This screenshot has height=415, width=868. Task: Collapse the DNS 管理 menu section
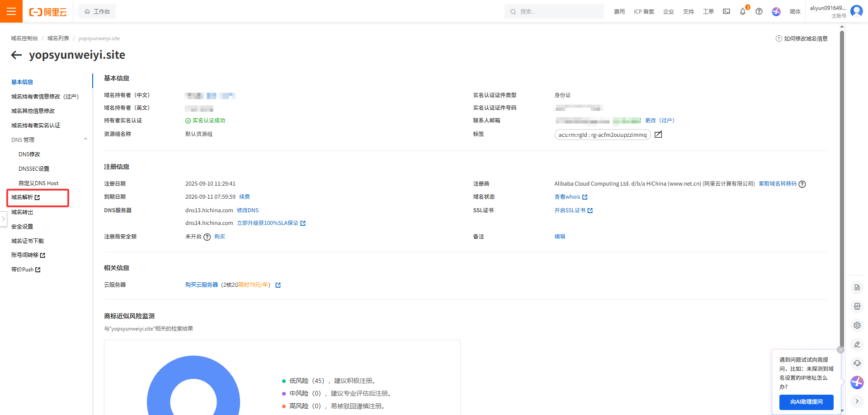[x=85, y=140]
